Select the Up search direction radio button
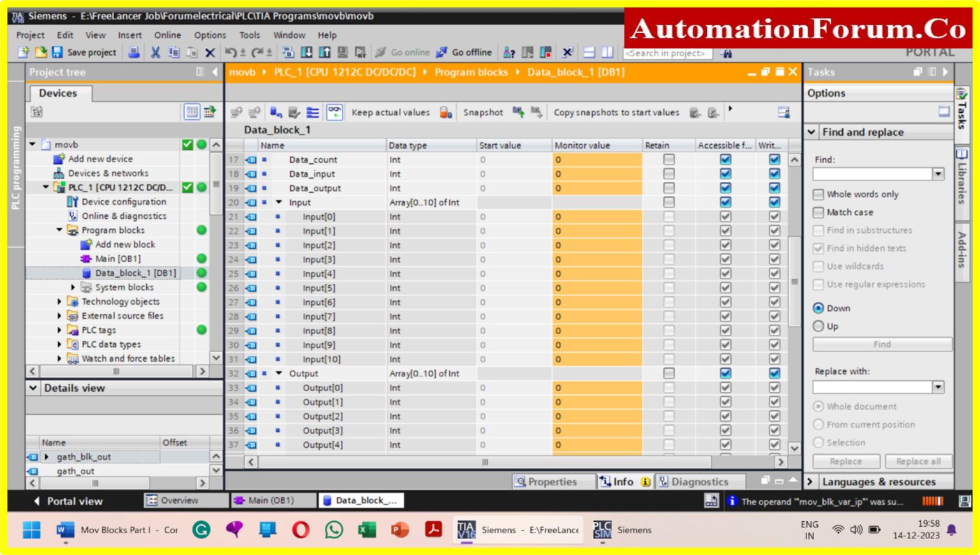This screenshot has width=980, height=555. [819, 326]
